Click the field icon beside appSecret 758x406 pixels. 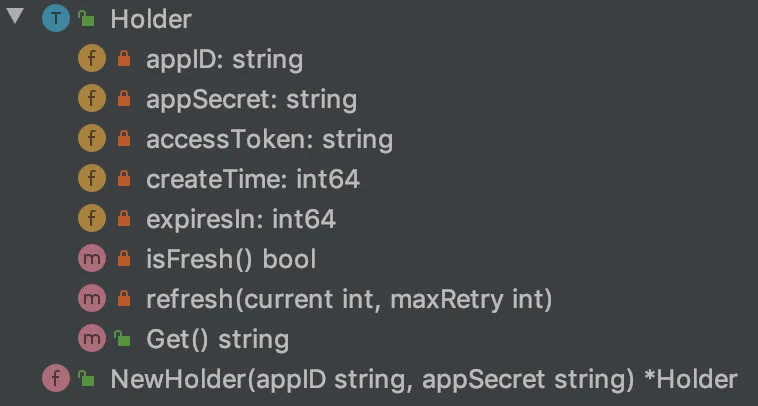tap(92, 99)
